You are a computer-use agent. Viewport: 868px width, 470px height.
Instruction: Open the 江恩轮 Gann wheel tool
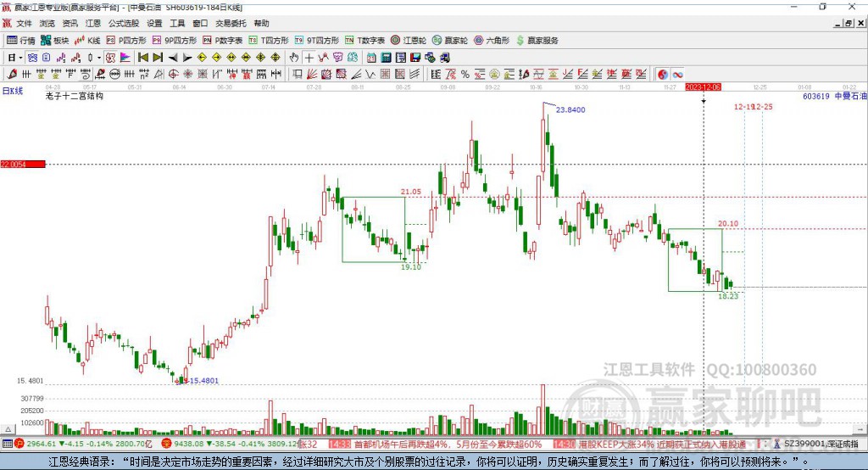[x=409, y=40]
